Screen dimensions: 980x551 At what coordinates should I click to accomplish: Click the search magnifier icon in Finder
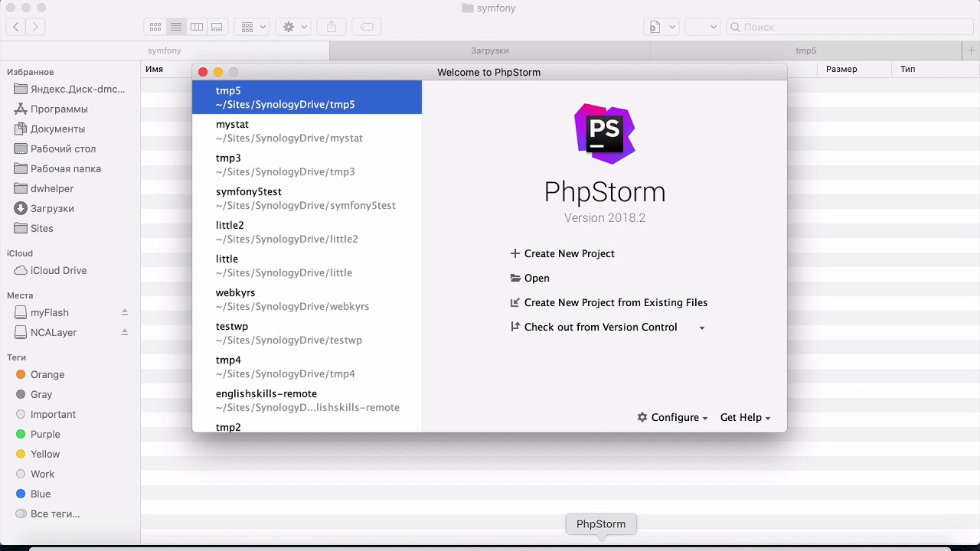pyautogui.click(x=736, y=27)
